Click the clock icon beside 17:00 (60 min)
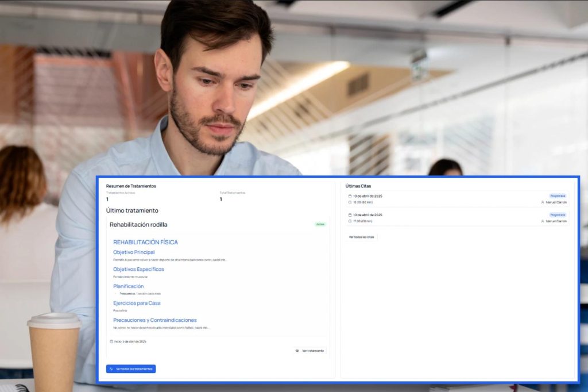Image resolution: width=588 pixels, height=392 pixels. pyautogui.click(x=350, y=221)
